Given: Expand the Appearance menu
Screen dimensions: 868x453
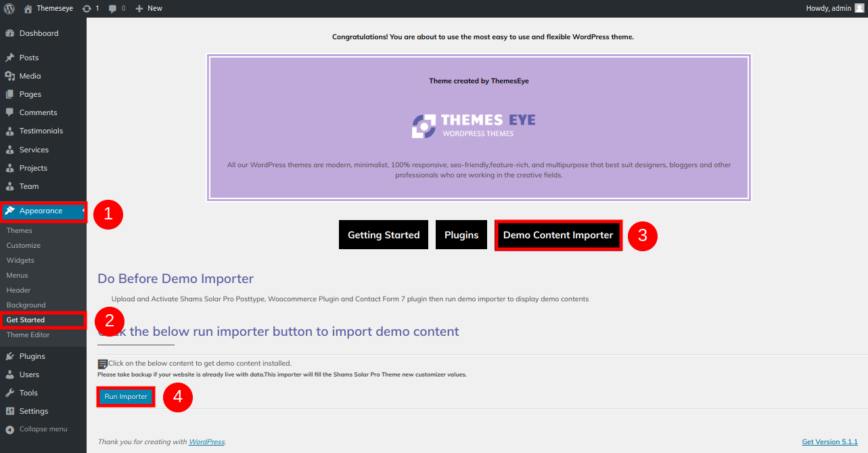Looking at the screenshot, I should point(41,211).
